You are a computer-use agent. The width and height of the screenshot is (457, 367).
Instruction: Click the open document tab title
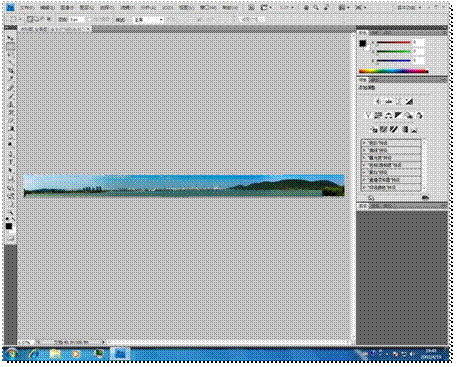coord(52,29)
